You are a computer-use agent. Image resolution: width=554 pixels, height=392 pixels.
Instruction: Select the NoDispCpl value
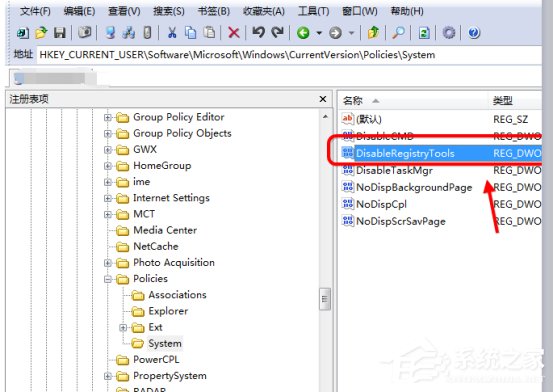(382, 205)
